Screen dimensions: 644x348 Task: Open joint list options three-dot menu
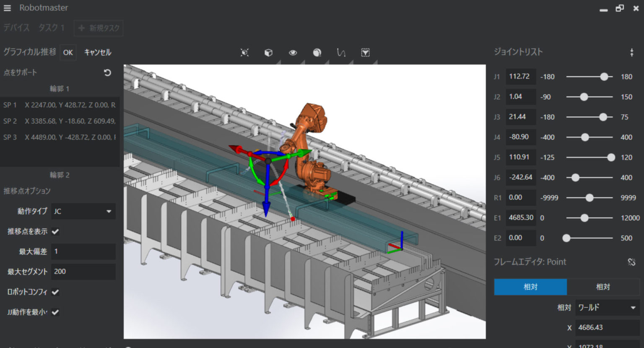pos(631,52)
